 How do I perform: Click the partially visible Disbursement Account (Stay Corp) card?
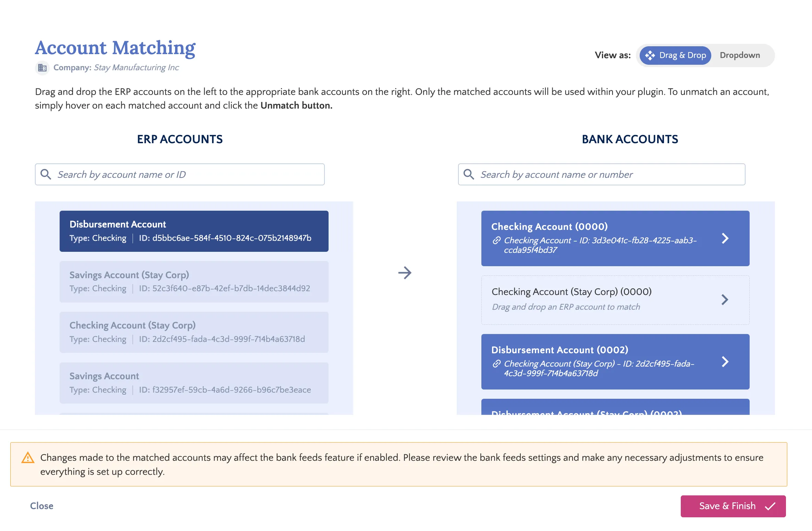(615, 407)
